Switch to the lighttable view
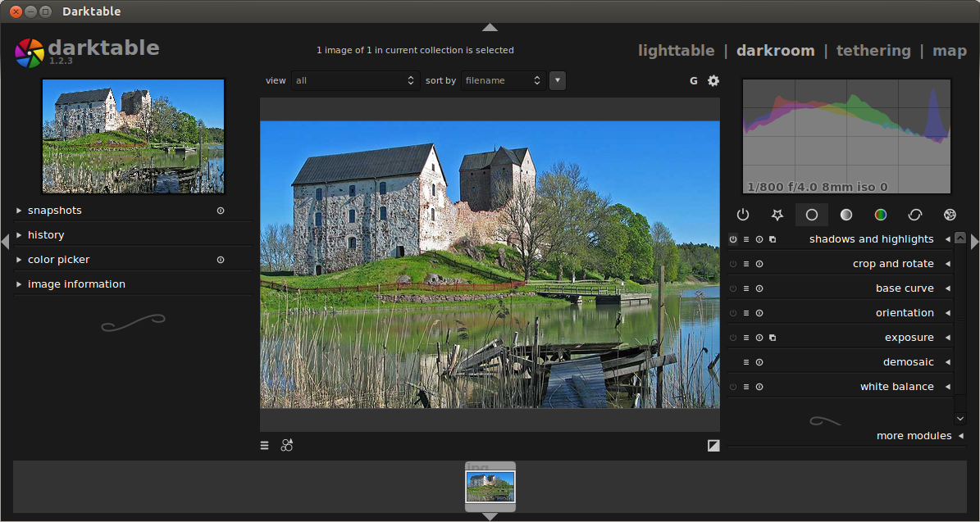Image resolution: width=980 pixels, height=522 pixels. [676, 51]
